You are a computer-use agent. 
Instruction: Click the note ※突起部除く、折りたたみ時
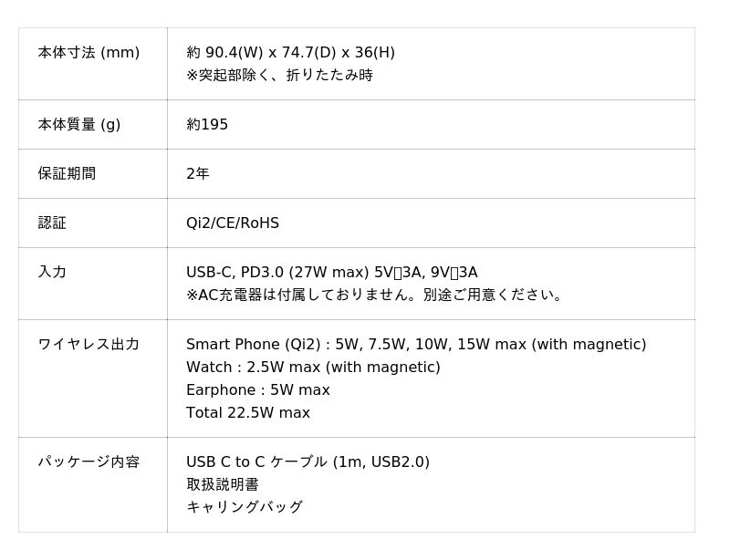[x=279, y=76]
